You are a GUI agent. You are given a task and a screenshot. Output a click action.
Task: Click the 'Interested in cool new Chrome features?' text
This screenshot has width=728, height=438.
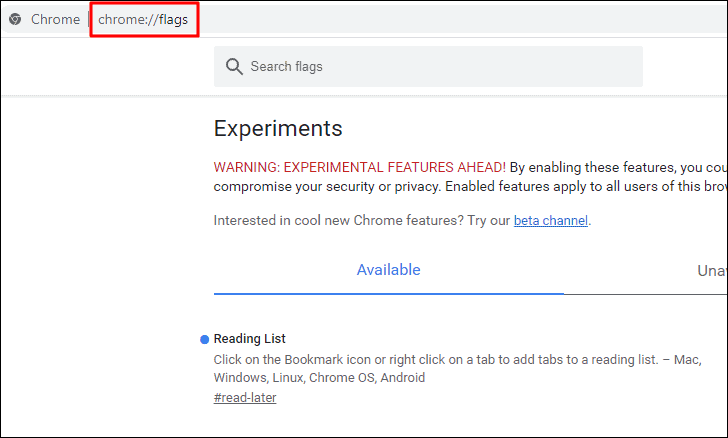[x=338, y=220]
